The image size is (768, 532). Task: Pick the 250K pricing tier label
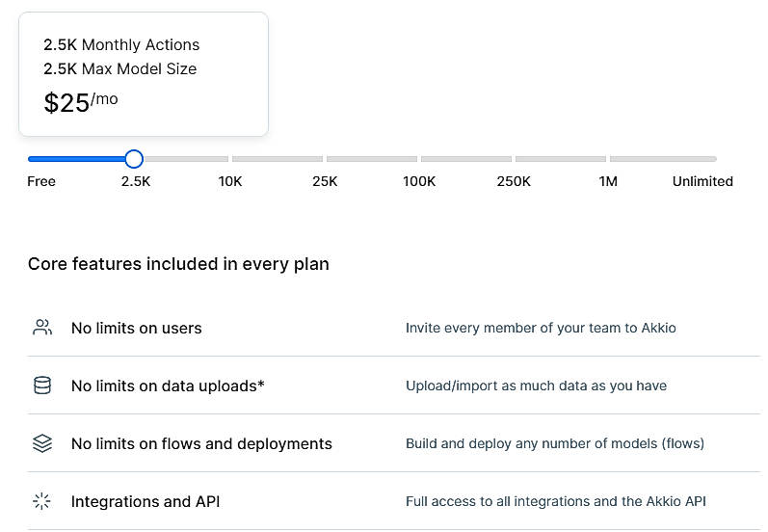click(x=514, y=181)
